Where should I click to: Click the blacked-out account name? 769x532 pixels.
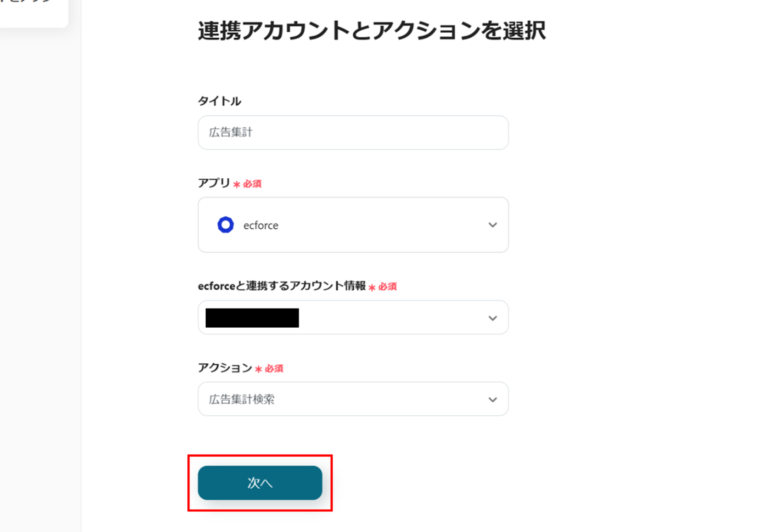252,318
